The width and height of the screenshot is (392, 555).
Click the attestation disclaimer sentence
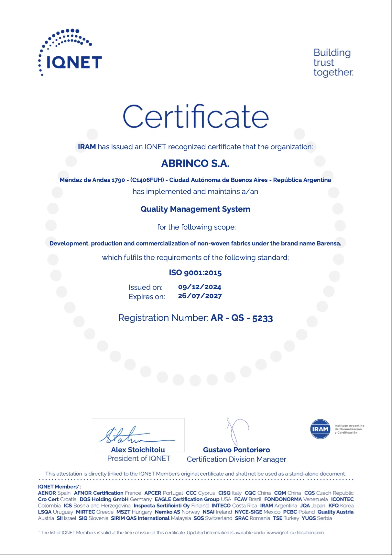coord(195,474)
